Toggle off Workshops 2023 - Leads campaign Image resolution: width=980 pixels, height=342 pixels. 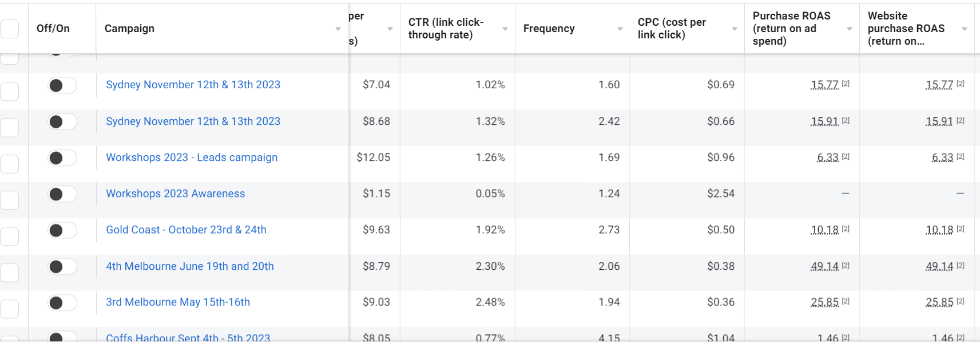pyautogui.click(x=62, y=158)
